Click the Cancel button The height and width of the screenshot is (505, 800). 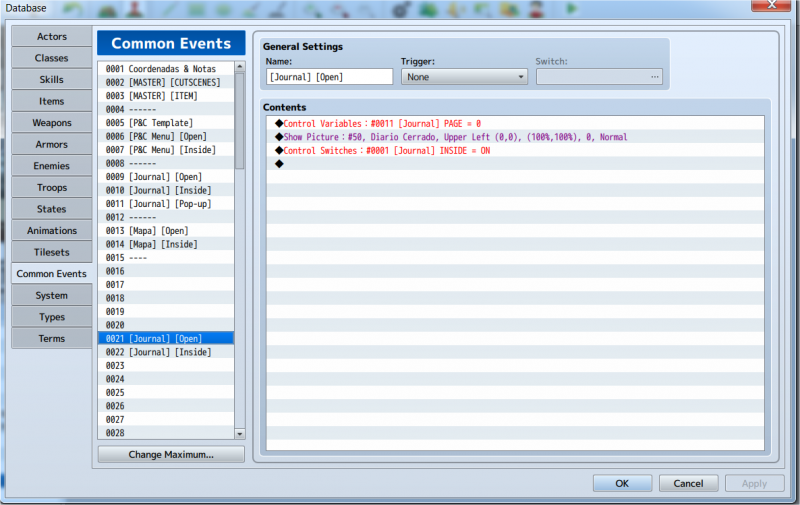pos(688,483)
